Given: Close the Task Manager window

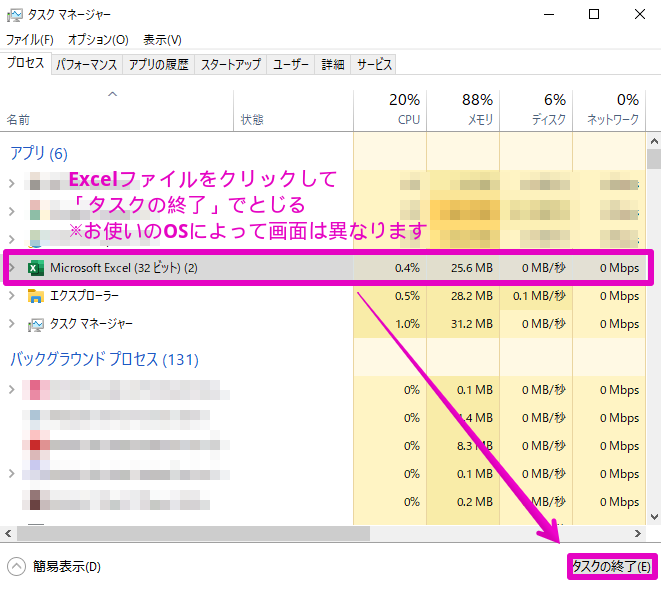Looking at the screenshot, I should 640,14.
